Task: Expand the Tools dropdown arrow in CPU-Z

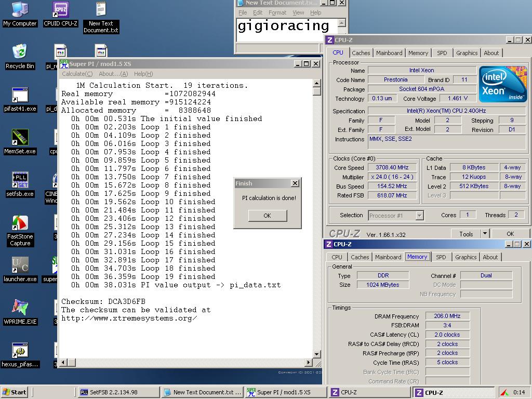Action: click(x=485, y=233)
